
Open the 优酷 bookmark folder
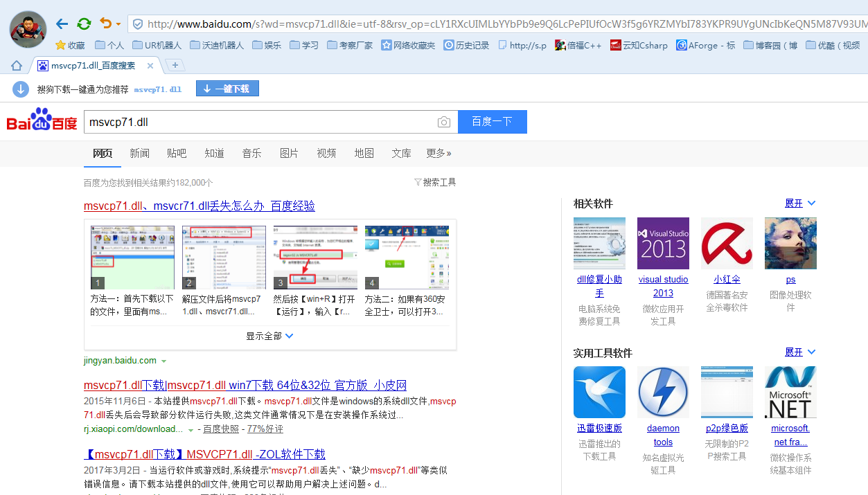point(833,45)
